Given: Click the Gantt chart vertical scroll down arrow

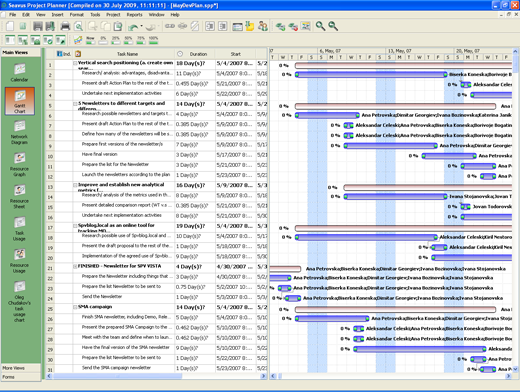Looking at the screenshot, I should tap(515, 369).
